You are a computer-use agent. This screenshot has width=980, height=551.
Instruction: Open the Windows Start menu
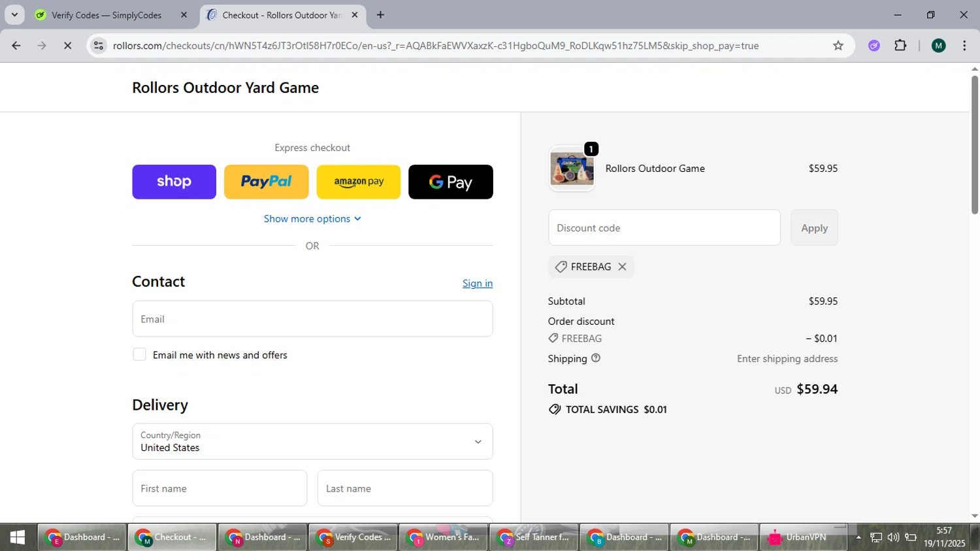point(18,537)
